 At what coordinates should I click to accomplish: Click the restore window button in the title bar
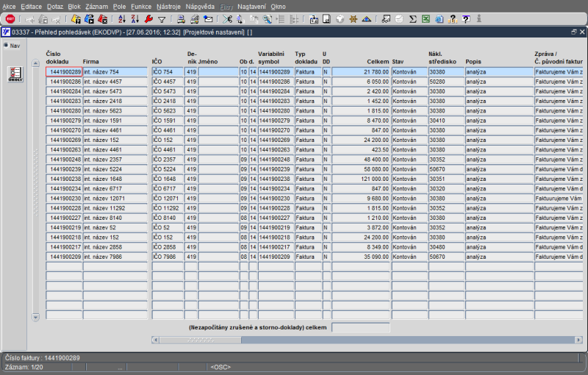[574, 32]
